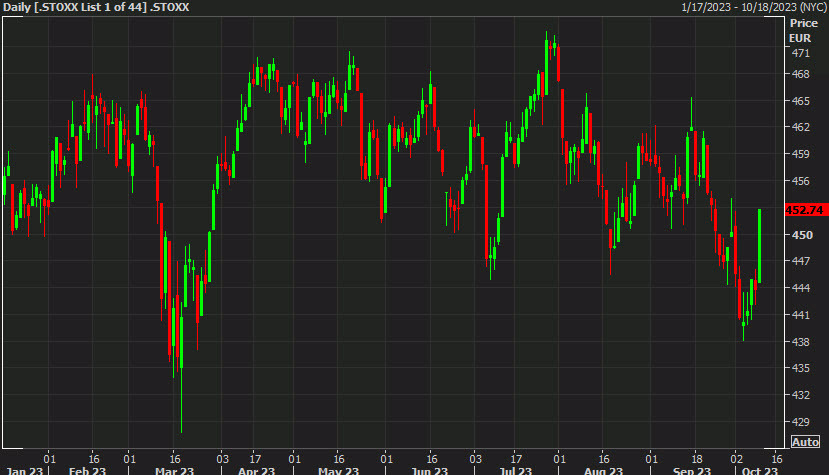
Task: Click the 435 price axis value
Action: tap(800, 368)
